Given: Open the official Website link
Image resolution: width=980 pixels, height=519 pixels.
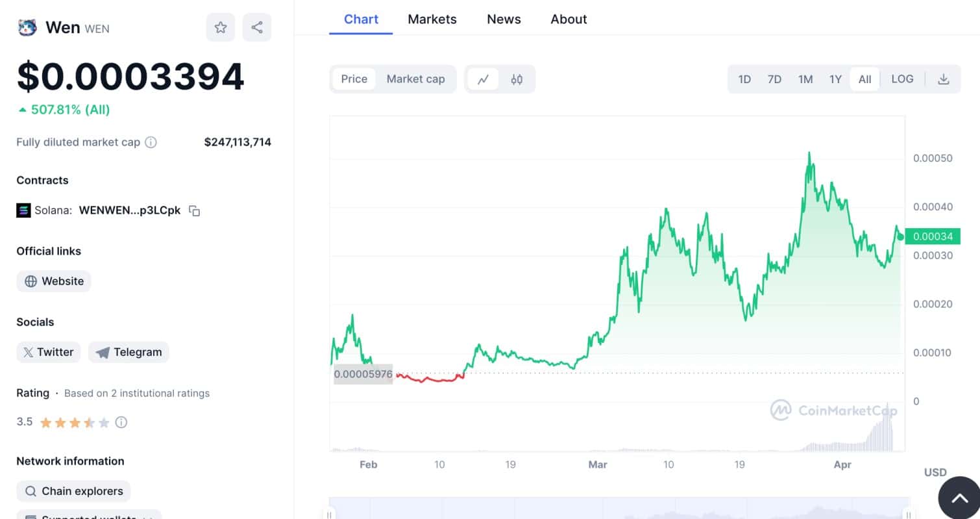Looking at the screenshot, I should [x=54, y=281].
